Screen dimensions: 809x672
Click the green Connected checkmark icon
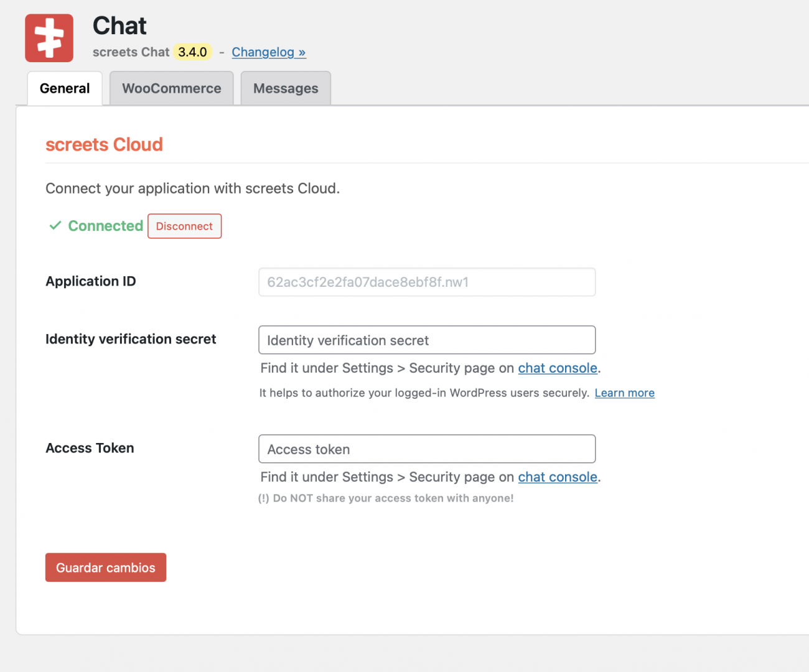(x=55, y=226)
